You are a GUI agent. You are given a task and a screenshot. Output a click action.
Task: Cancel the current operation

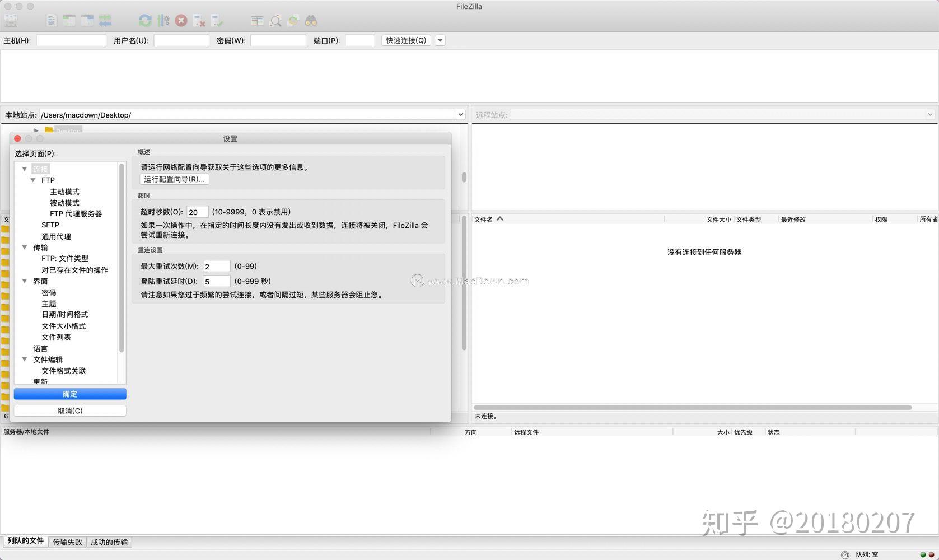[x=180, y=20]
